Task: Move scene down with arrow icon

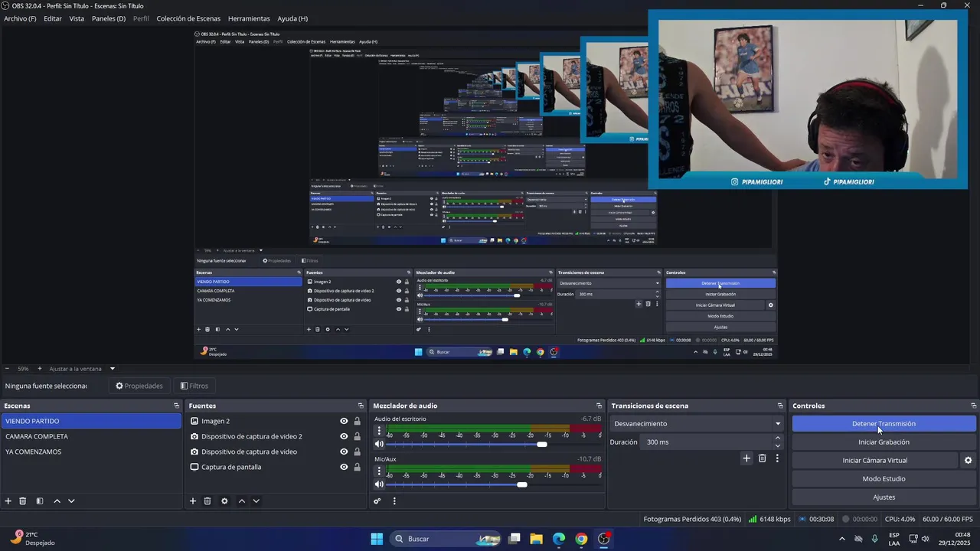Action: tap(71, 501)
